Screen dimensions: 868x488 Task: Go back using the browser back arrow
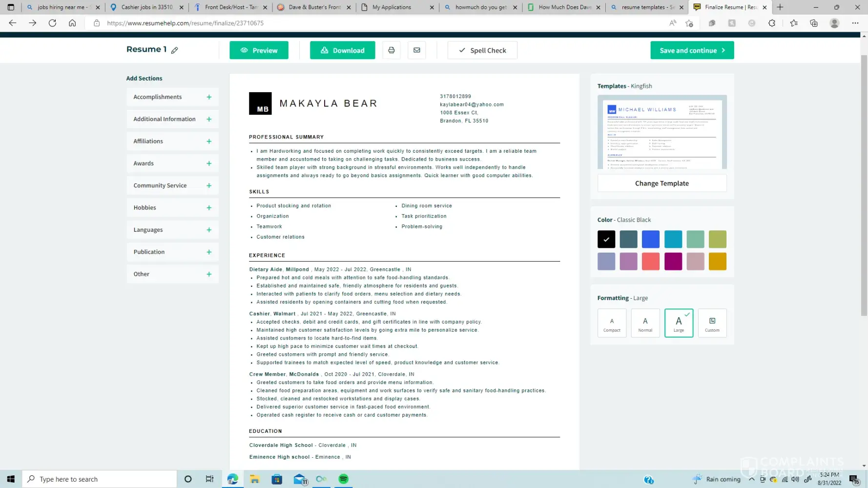click(x=13, y=23)
